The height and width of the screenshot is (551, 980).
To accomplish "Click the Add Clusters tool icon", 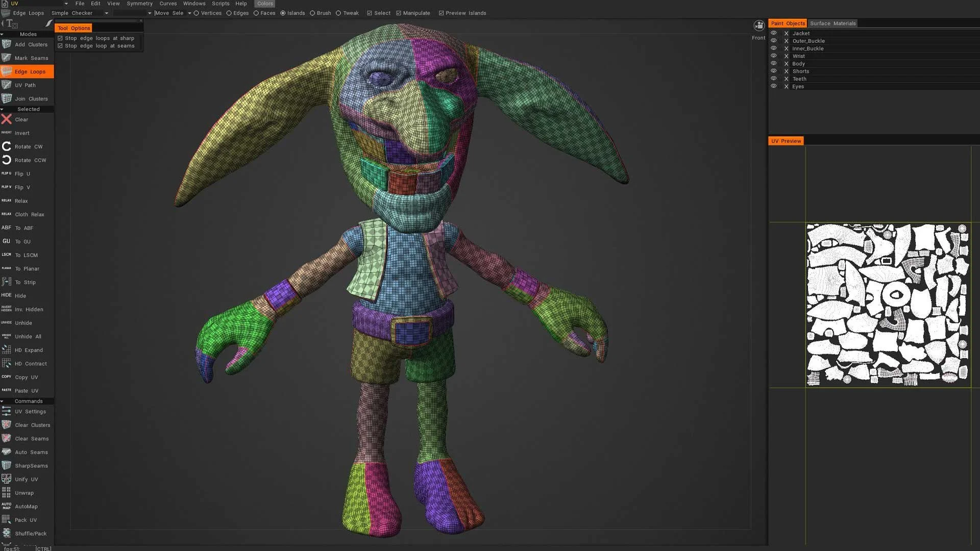I will tap(7, 44).
